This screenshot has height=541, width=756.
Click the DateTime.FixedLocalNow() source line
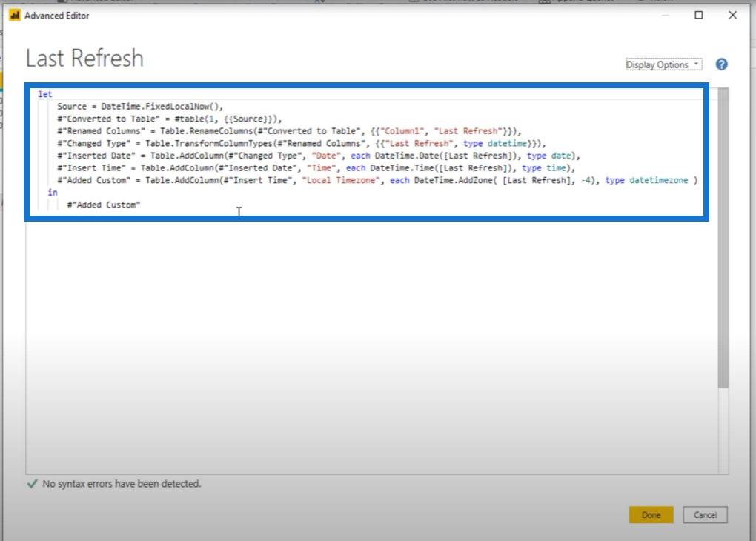click(140, 107)
